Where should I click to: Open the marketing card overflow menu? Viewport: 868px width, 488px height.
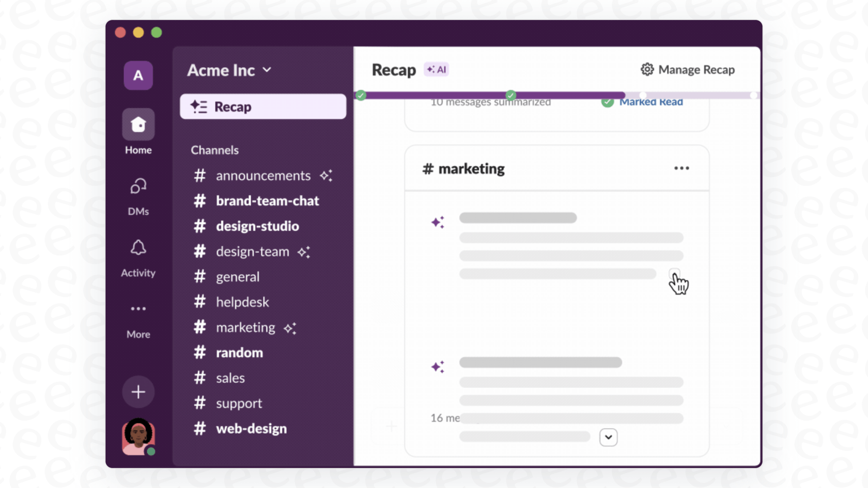681,168
